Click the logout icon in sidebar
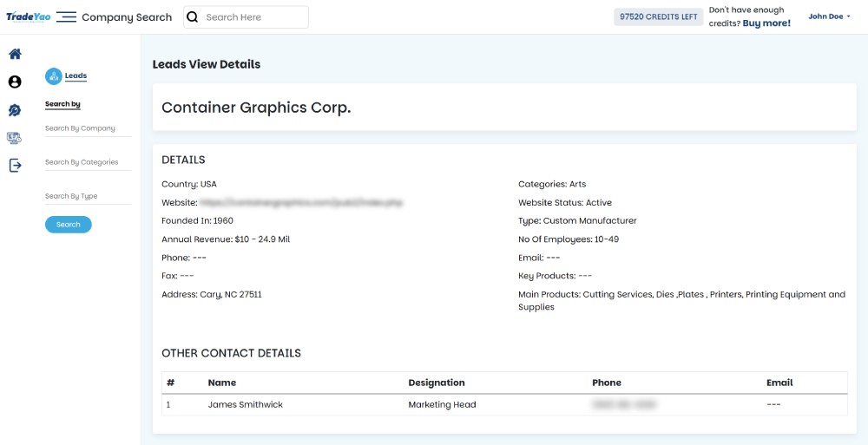 click(15, 166)
